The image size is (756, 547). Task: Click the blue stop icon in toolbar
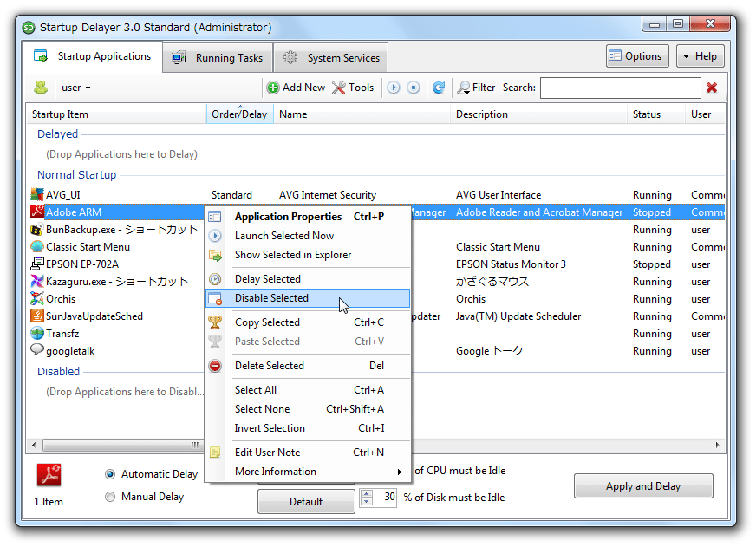pyautogui.click(x=414, y=88)
